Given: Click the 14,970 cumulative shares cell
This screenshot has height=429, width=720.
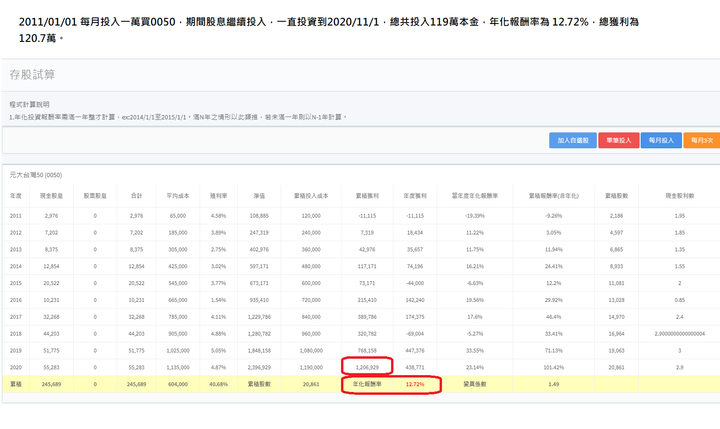Looking at the screenshot, I should (x=616, y=317).
